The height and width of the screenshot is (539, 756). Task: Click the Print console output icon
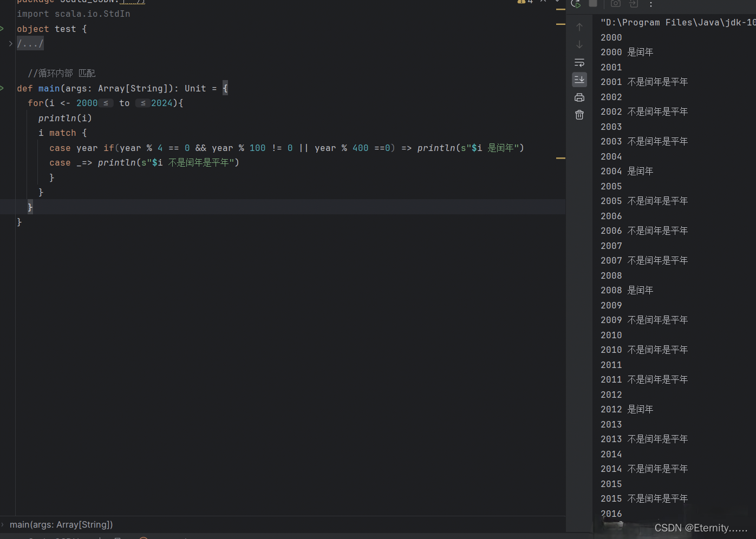[579, 97]
